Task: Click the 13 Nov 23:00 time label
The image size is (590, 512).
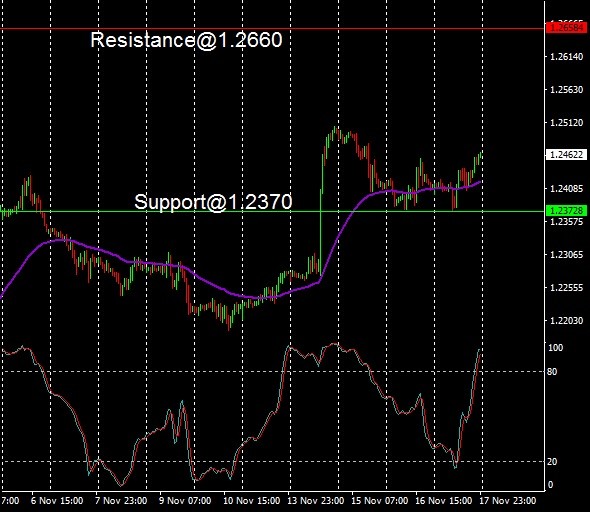Action: coord(315,501)
